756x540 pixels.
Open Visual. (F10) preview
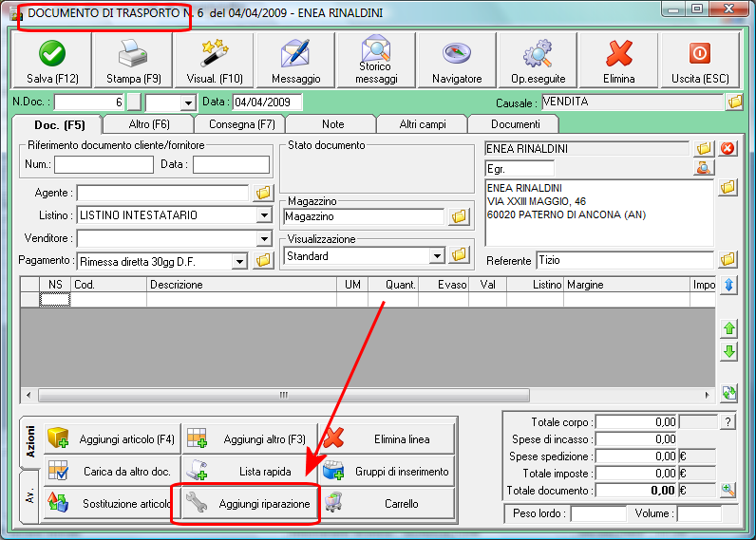(215, 61)
